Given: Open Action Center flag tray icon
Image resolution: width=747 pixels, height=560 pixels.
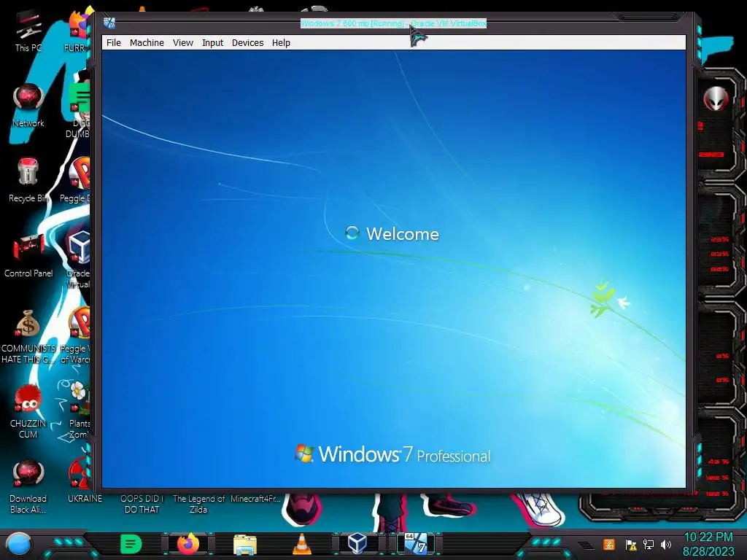Looking at the screenshot, I should point(631,544).
